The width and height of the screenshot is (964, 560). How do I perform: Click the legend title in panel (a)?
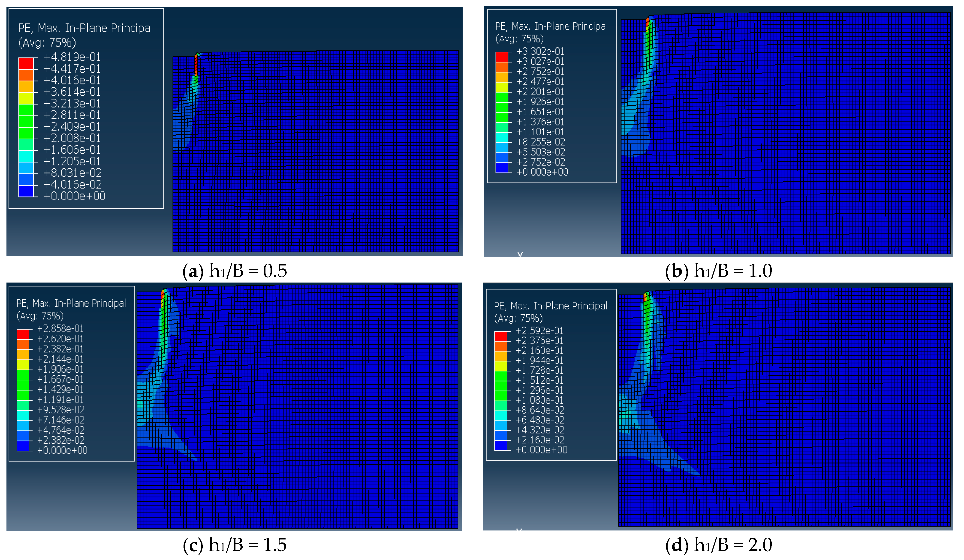pyautogui.click(x=85, y=28)
